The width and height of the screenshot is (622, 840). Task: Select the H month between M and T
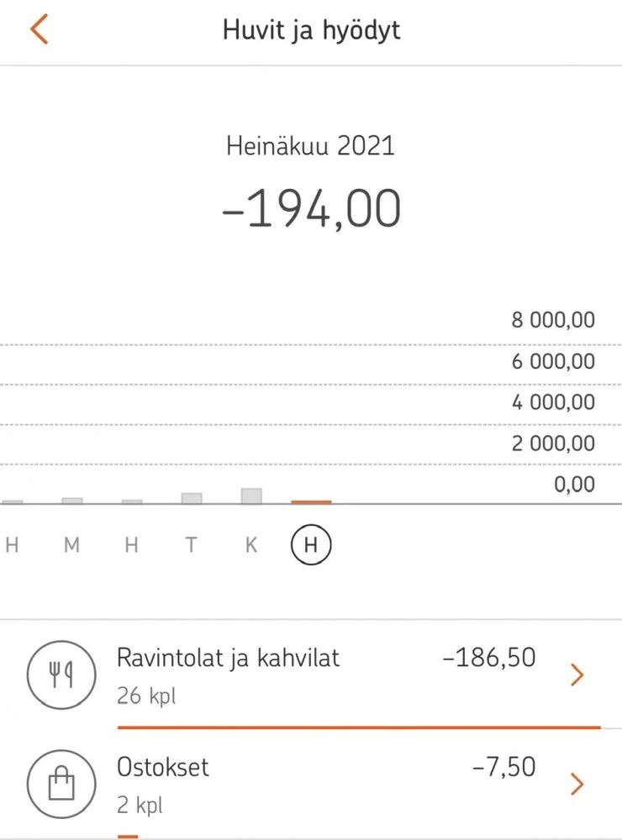131,545
